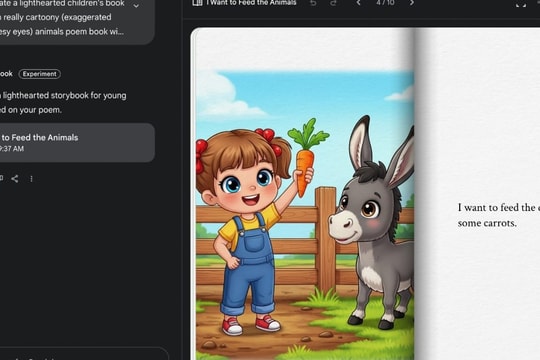The height and width of the screenshot is (360, 540).
Task: Undo the last storybook change
Action: click(313, 3)
